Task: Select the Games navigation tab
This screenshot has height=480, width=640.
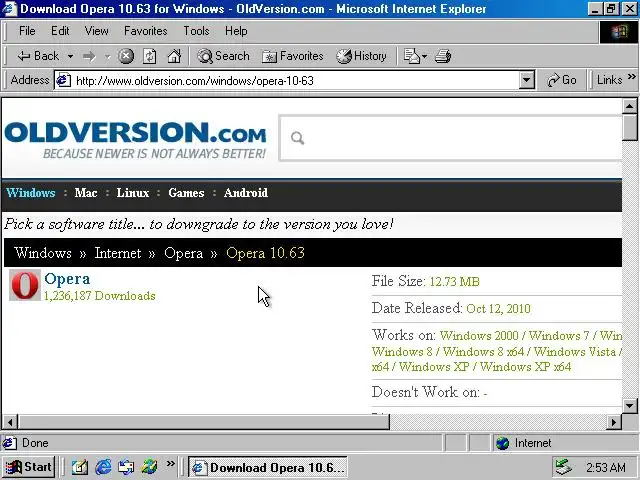Action: pos(186,193)
